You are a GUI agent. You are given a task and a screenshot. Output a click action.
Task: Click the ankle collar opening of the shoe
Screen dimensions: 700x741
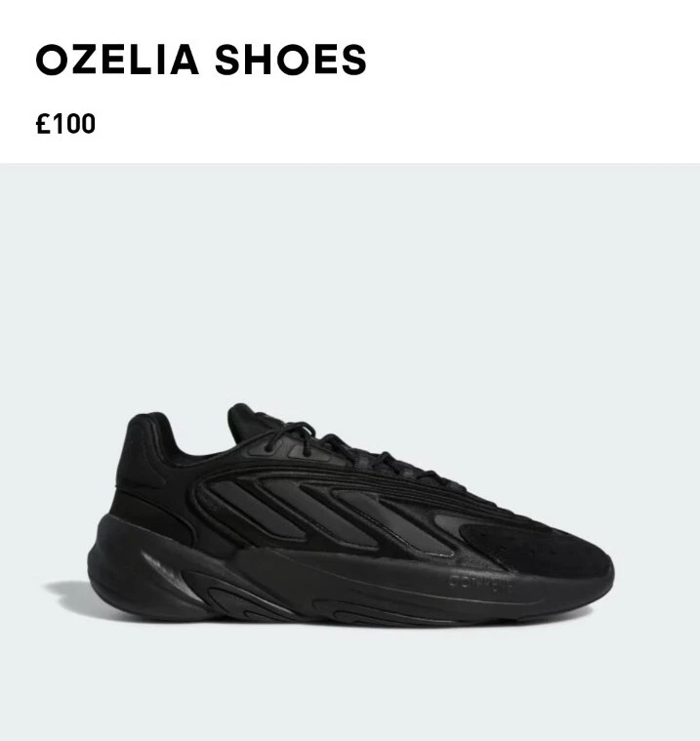coord(201,437)
